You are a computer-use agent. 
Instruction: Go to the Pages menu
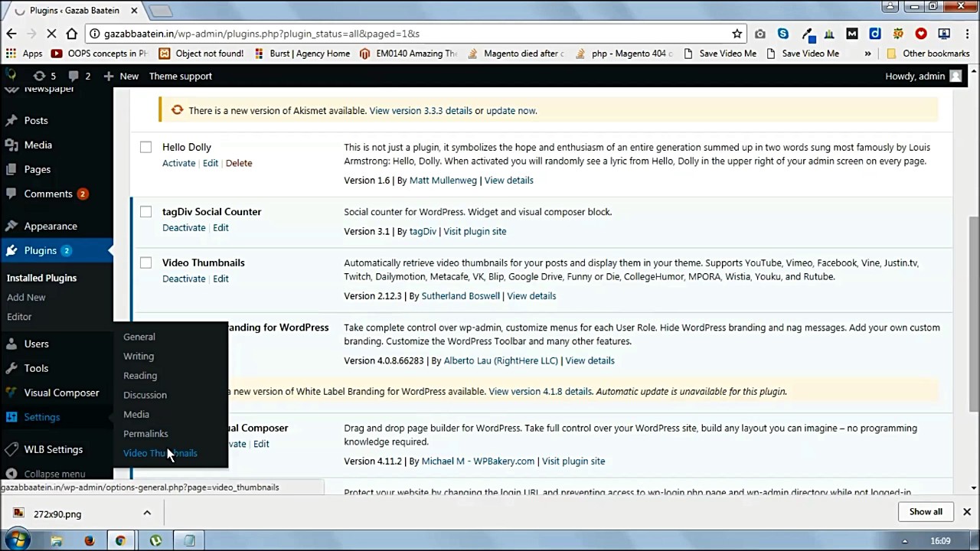click(x=37, y=169)
